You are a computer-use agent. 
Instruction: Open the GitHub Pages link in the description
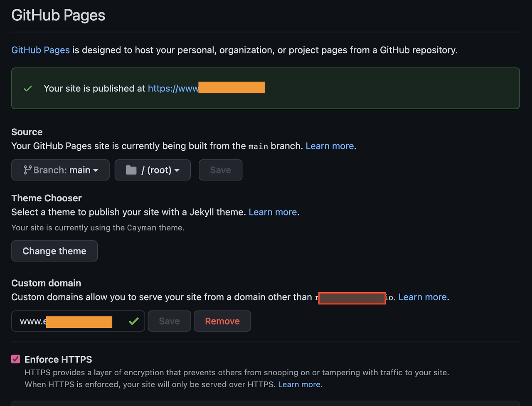(x=40, y=50)
